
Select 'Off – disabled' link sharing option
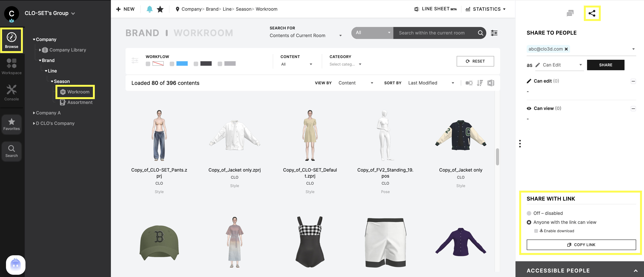point(529,213)
